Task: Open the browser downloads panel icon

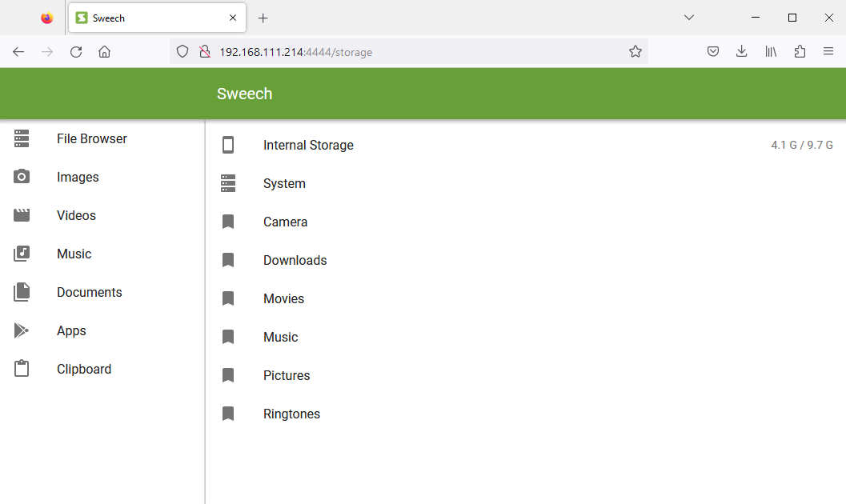Action: click(x=742, y=52)
